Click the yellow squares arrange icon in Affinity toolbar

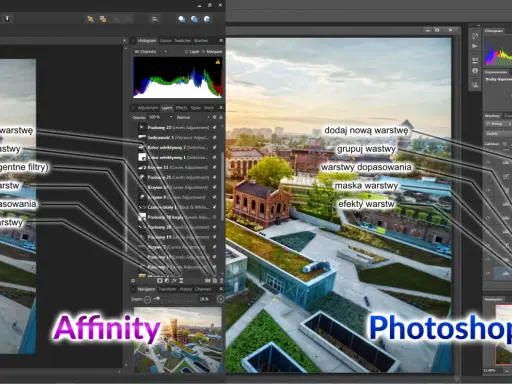tap(103, 19)
